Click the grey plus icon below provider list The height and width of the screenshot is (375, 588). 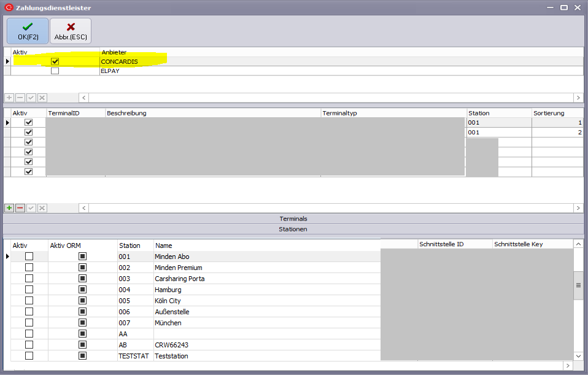(x=9, y=98)
